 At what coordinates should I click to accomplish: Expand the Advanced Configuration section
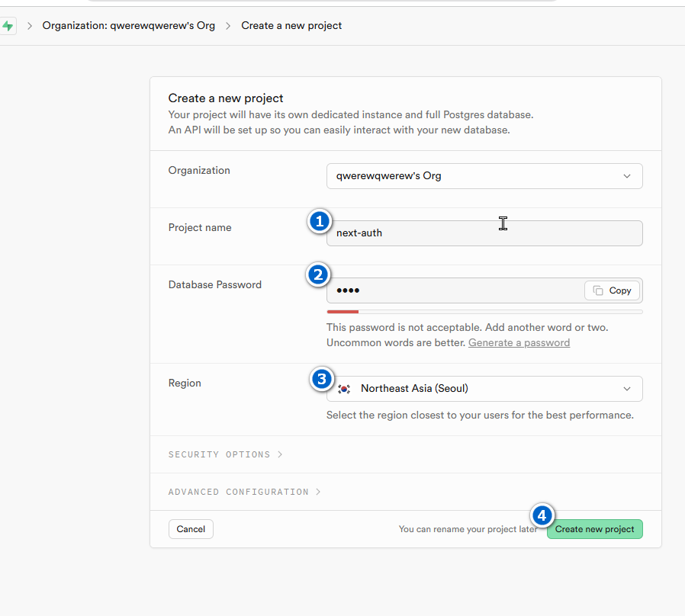(244, 492)
